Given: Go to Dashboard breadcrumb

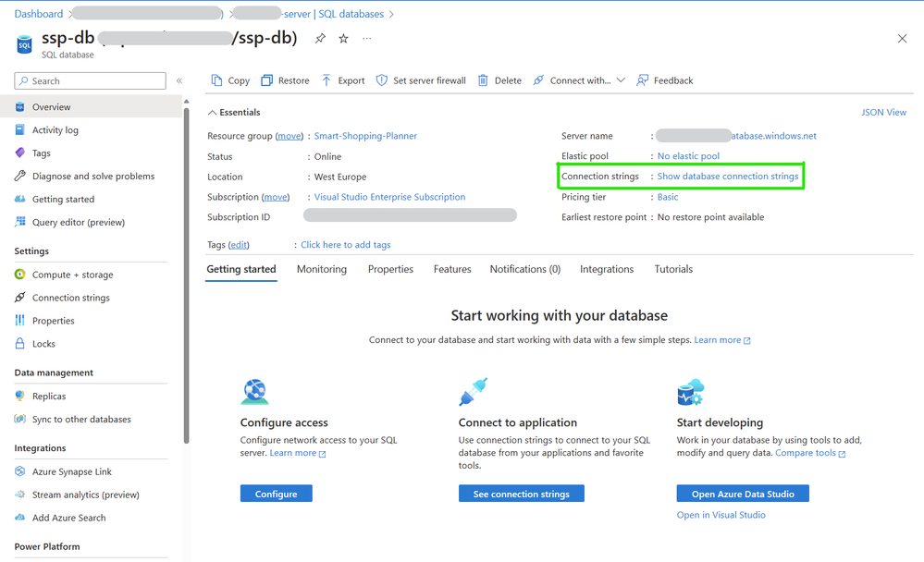Looking at the screenshot, I should (38, 14).
